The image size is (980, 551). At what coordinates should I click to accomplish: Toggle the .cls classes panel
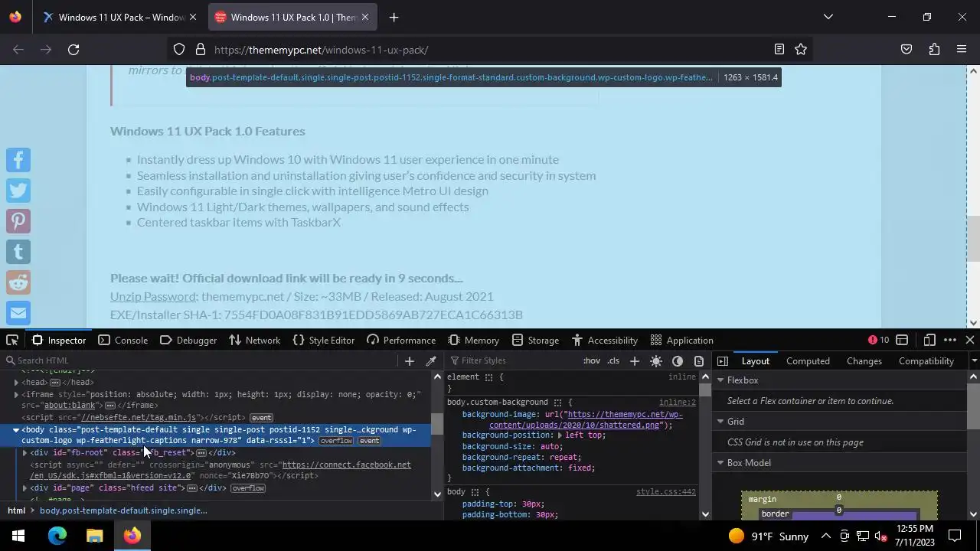pyautogui.click(x=613, y=360)
